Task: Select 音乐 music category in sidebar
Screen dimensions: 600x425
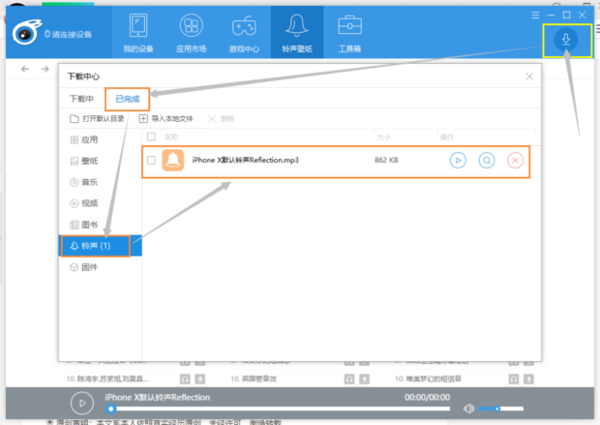Action: coord(84,182)
